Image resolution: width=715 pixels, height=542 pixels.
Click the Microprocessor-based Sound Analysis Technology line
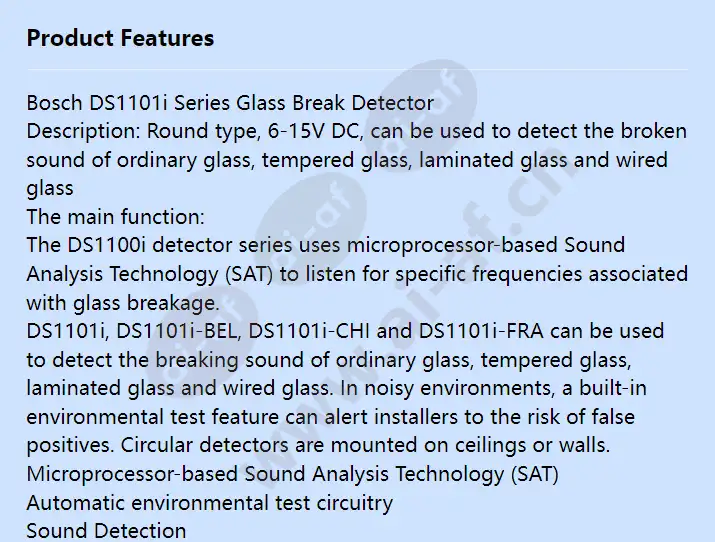tap(292, 475)
